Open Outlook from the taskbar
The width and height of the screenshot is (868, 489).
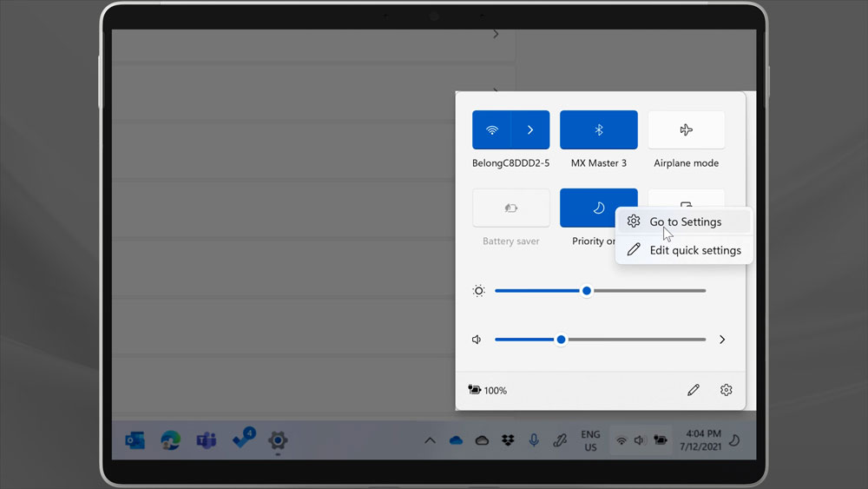(x=135, y=440)
